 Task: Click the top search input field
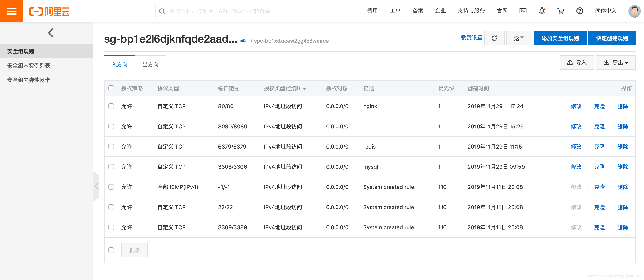coord(220,11)
